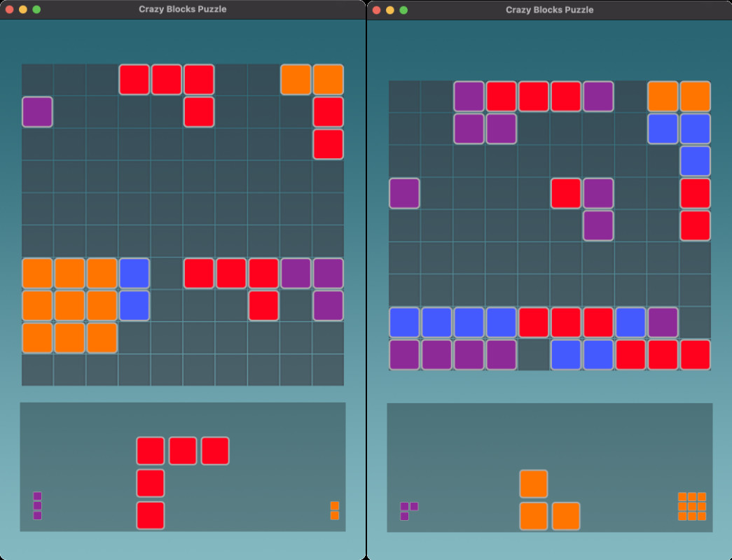The height and width of the screenshot is (560, 732).
Task: Close the left Crazy Blocks Puzzle window
Action: coord(10,10)
